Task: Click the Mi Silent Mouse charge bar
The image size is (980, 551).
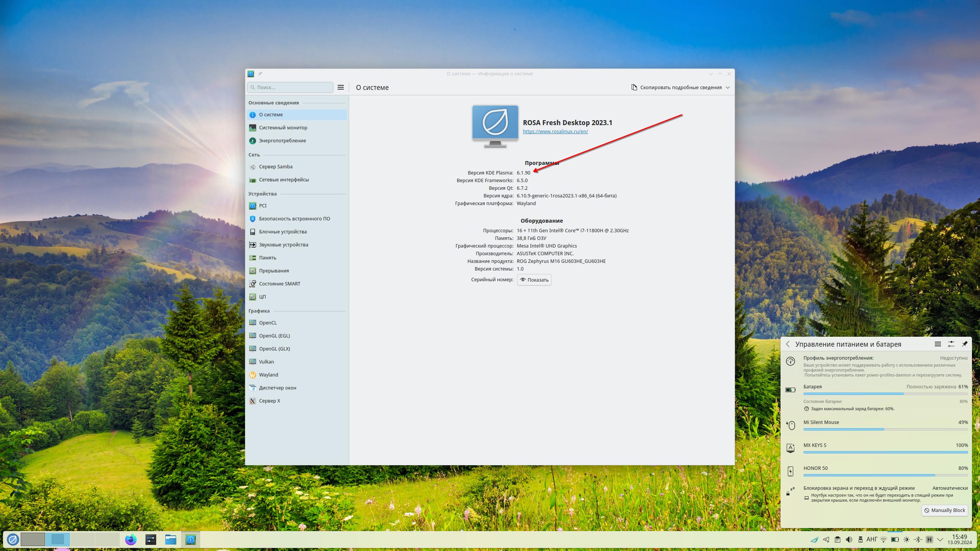Action: [885, 429]
